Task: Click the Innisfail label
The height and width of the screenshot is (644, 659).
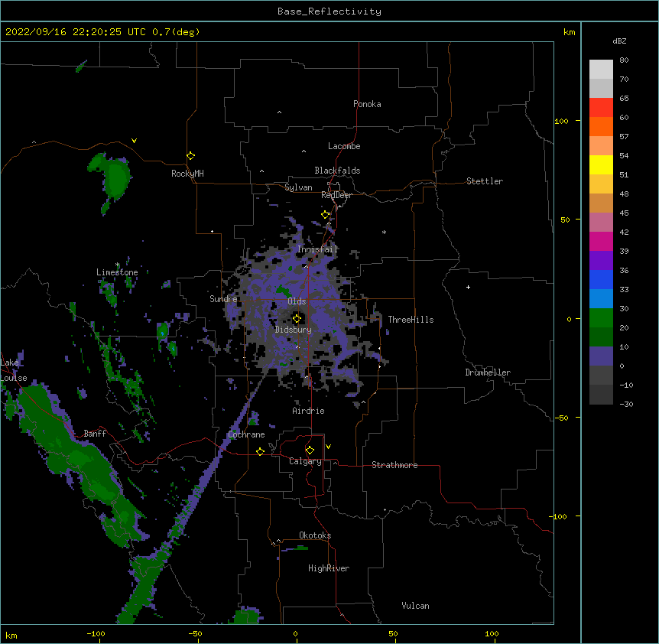Action: pyautogui.click(x=317, y=249)
